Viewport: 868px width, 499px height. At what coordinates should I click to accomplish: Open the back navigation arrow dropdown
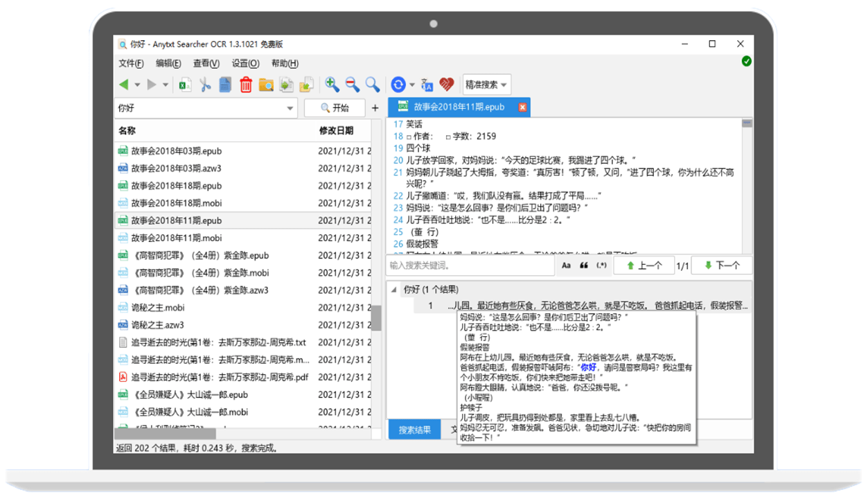coord(136,85)
